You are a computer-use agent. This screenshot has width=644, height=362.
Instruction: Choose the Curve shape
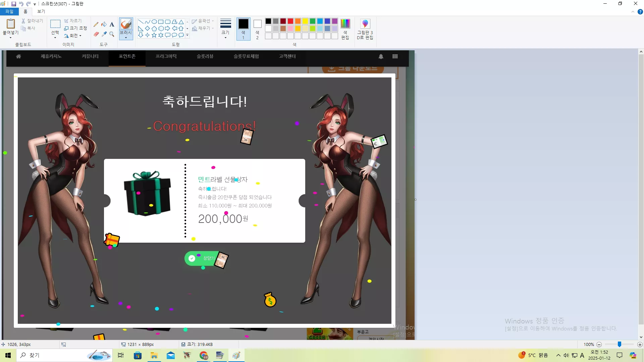coord(147,22)
